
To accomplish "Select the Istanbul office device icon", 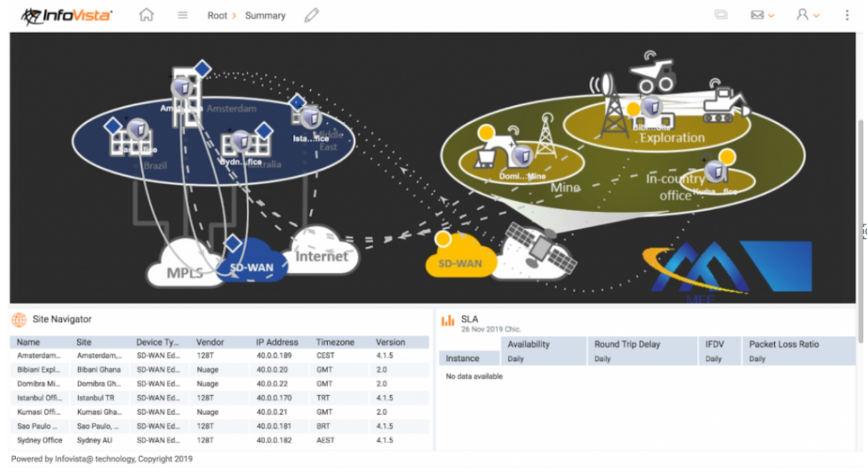I will click(x=311, y=118).
